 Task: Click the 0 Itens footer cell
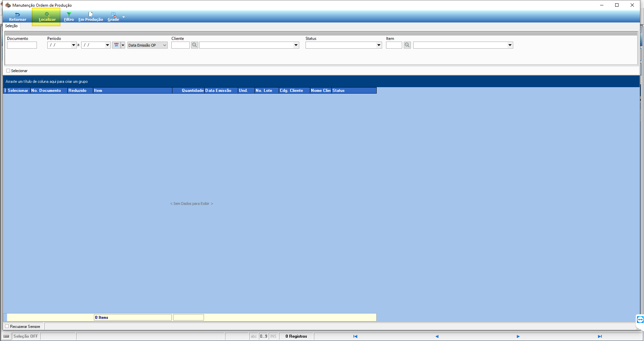tap(133, 318)
